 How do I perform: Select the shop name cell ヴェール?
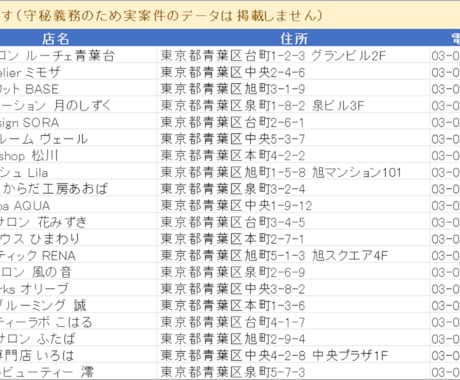[x=78, y=138]
